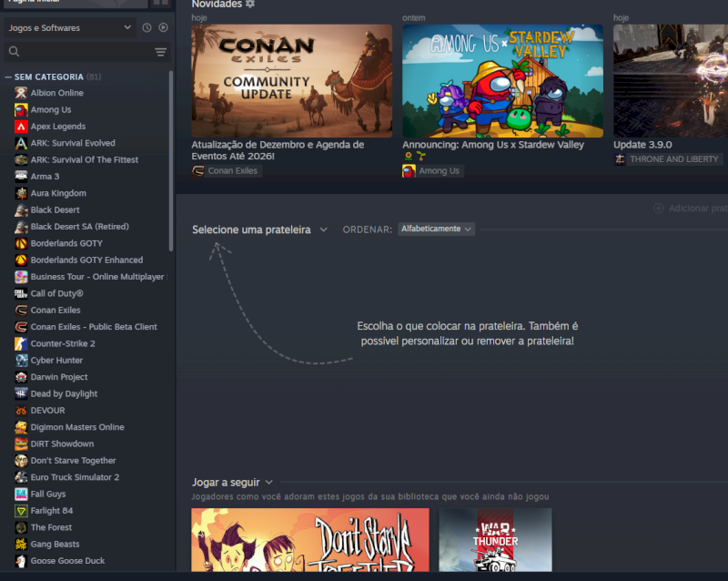Select Digimon Masters Online icon
728x581 pixels.
click(x=21, y=428)
